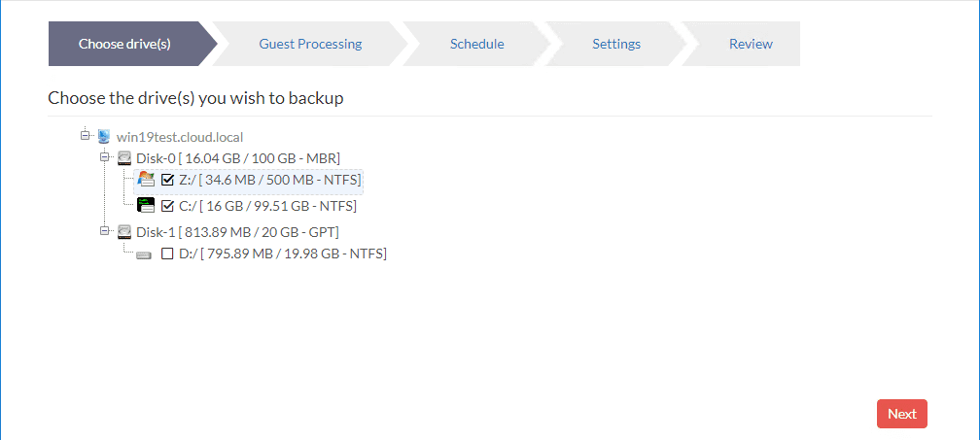This screenshot has width=980, height=440.
Task: Switch to the Settings step
Action: 616,44
